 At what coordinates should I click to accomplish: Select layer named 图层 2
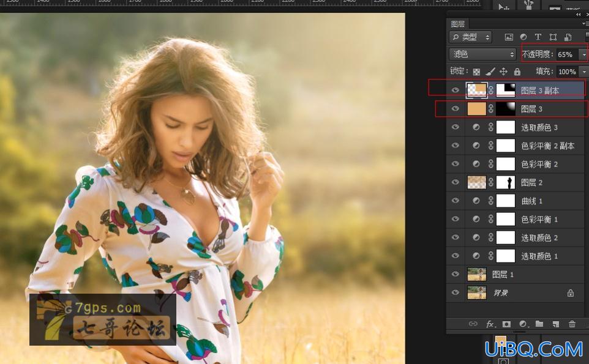(532, 182)
